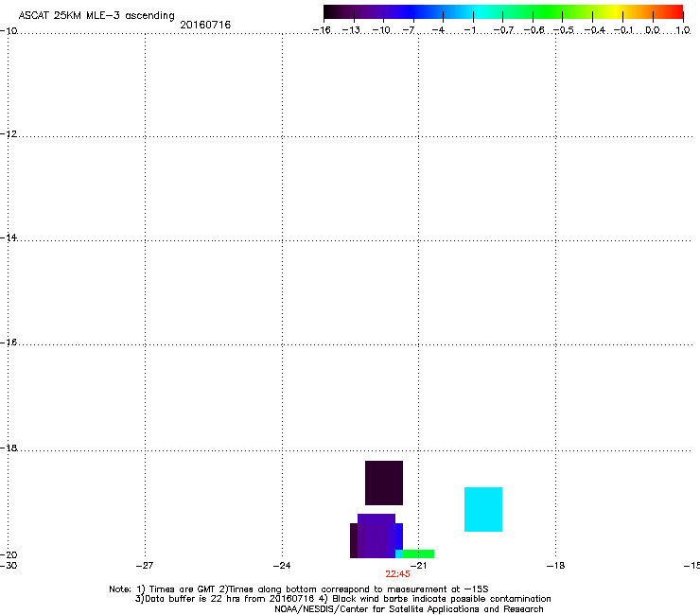Click the -21 longitude axis label
The image size is (700, 615).
tap(418, 566)
